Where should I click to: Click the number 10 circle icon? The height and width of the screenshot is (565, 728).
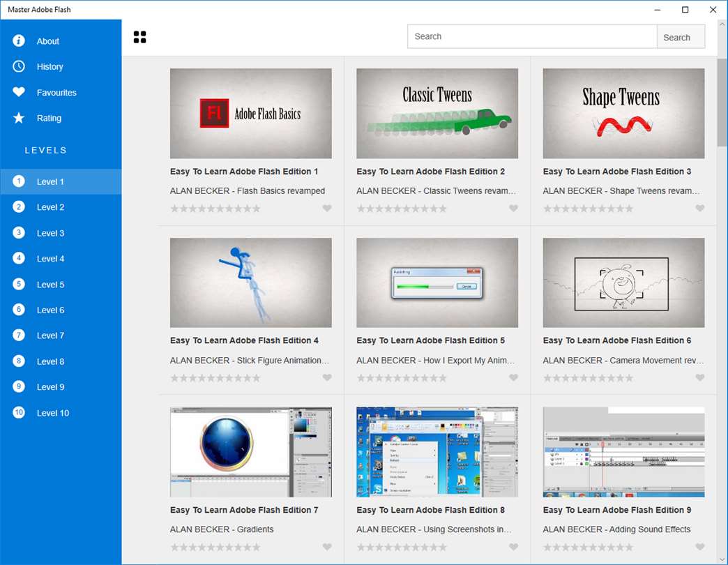[19, 412]
